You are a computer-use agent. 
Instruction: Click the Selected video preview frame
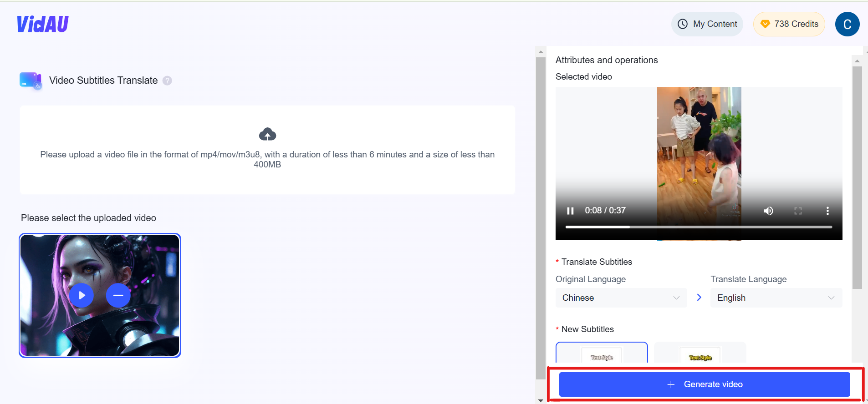(x=699, y=163)
